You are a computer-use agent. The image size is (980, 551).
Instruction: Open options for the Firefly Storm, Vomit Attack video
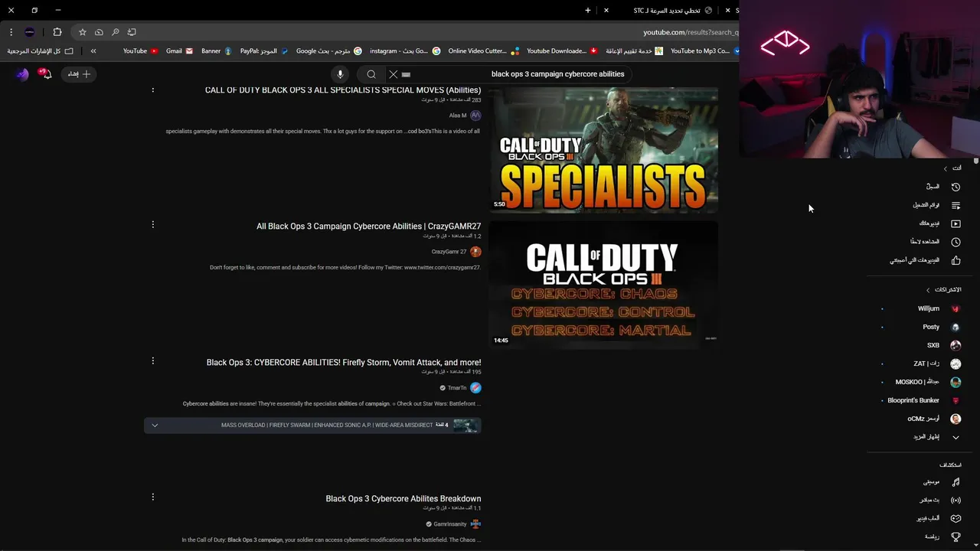pyautogui.click(x=152, y=360)
